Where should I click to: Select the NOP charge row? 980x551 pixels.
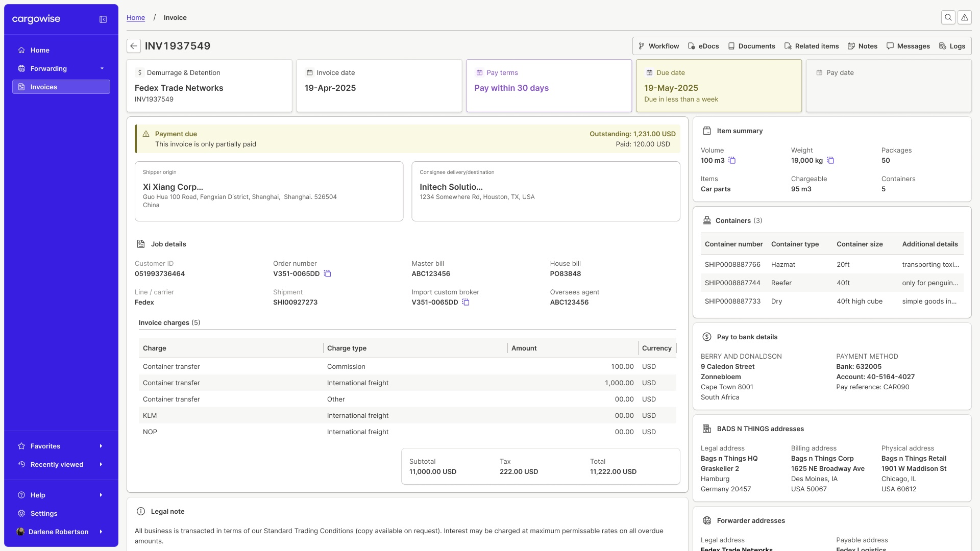(407, 432)
